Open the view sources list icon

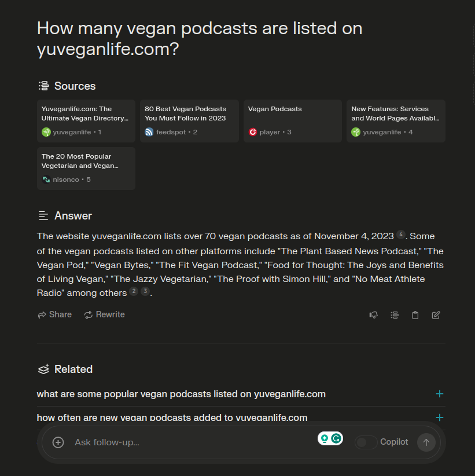tap(395, 315)
